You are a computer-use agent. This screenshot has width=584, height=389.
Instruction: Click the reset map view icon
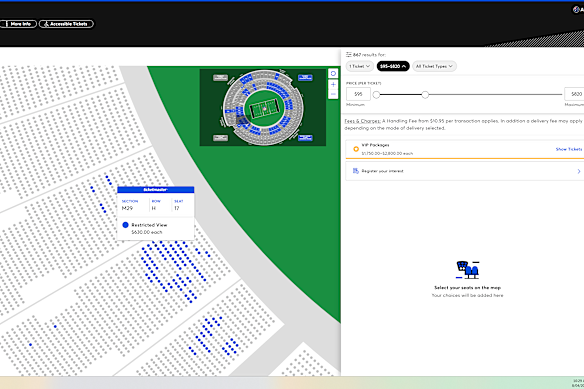tap(333, 74)
